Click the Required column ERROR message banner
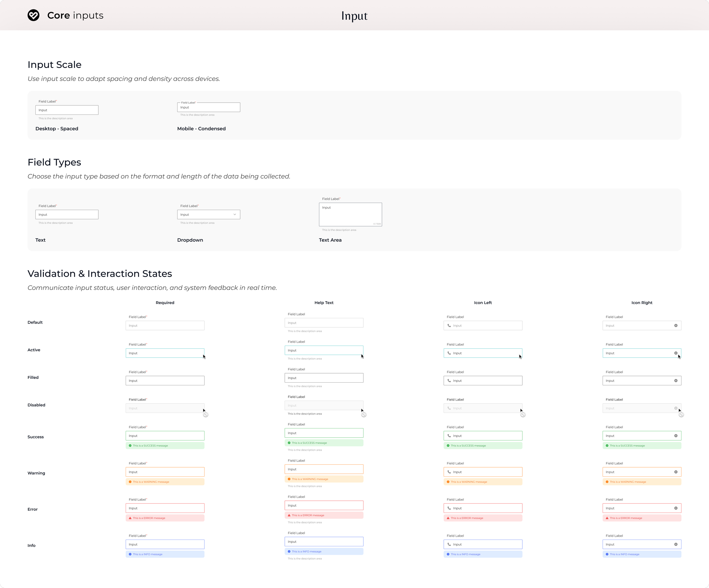The height and width of the screenshot is (588, 709). (x=165, y=518)
